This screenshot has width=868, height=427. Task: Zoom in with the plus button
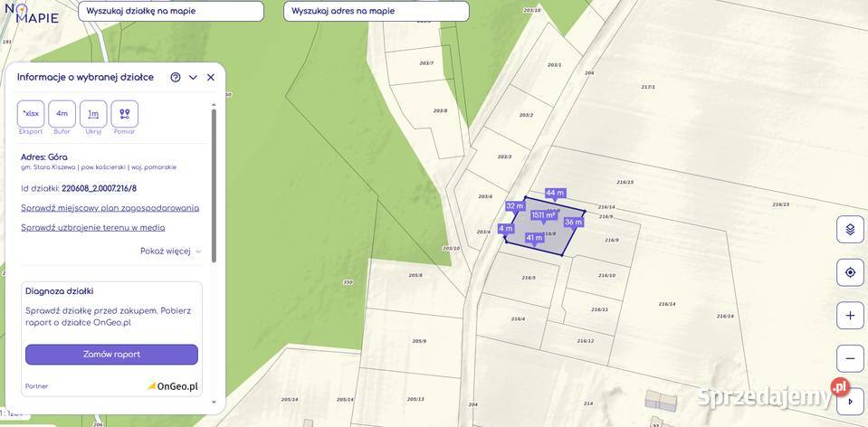tap(850, 316)
